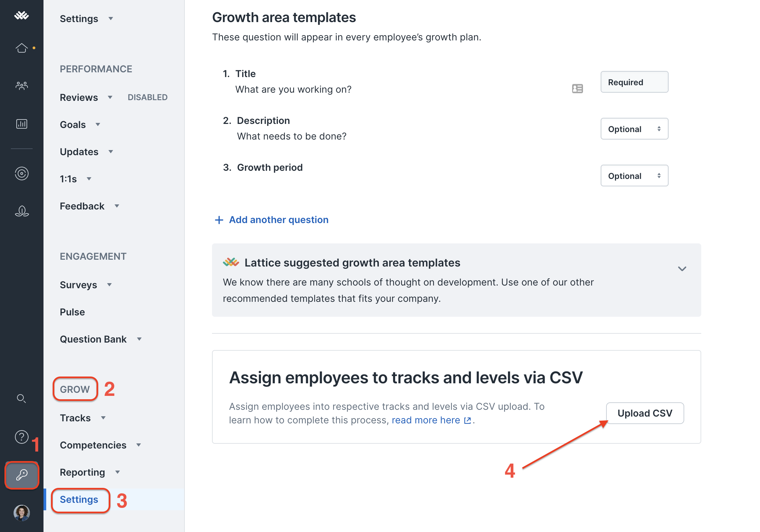Open the user profile avatar
Viewport: 760px width, 532px height.
coord(21,513)
